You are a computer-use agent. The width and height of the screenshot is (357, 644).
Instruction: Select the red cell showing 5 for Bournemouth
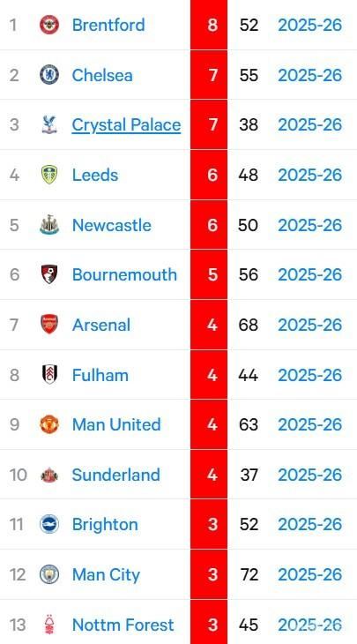click(x=208, y=274)
